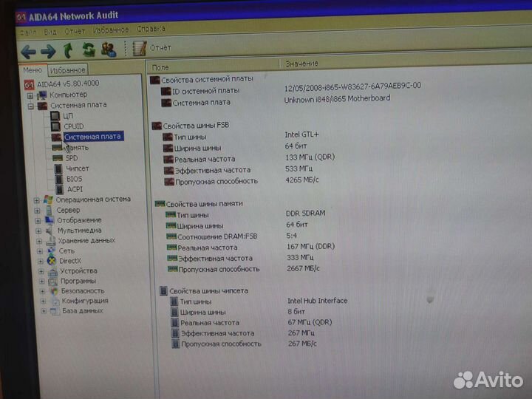Click the users icon in toolbar

click(109, 50)
